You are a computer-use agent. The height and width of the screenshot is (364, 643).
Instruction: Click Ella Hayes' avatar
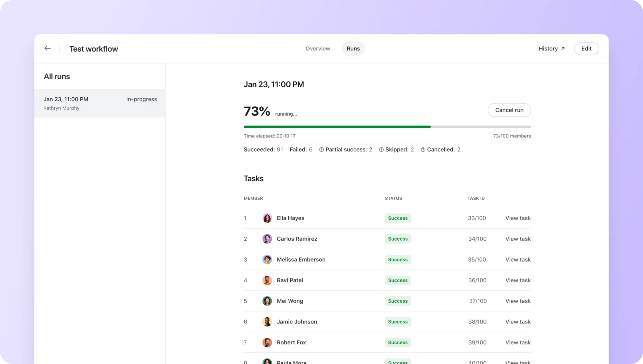click(267, 218)
